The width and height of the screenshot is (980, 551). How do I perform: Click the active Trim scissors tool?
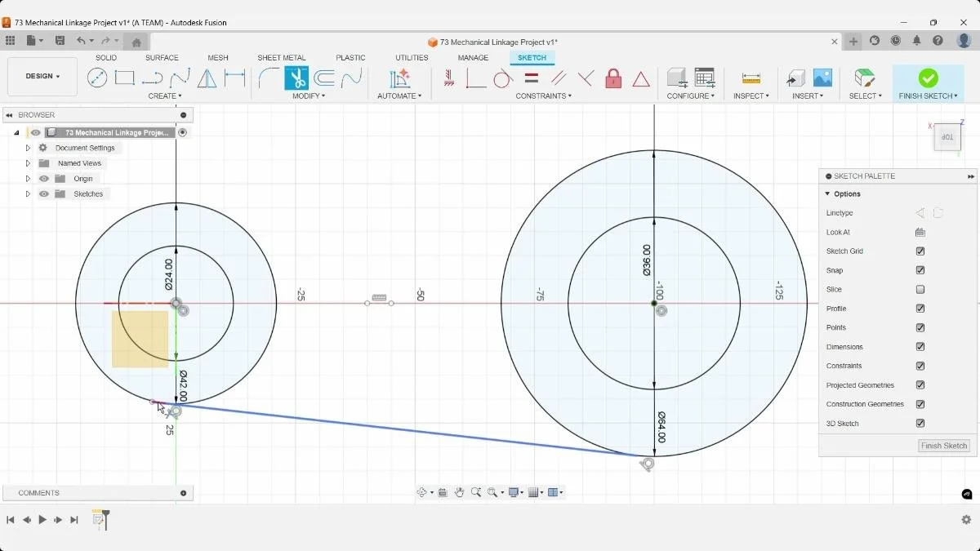296,78
